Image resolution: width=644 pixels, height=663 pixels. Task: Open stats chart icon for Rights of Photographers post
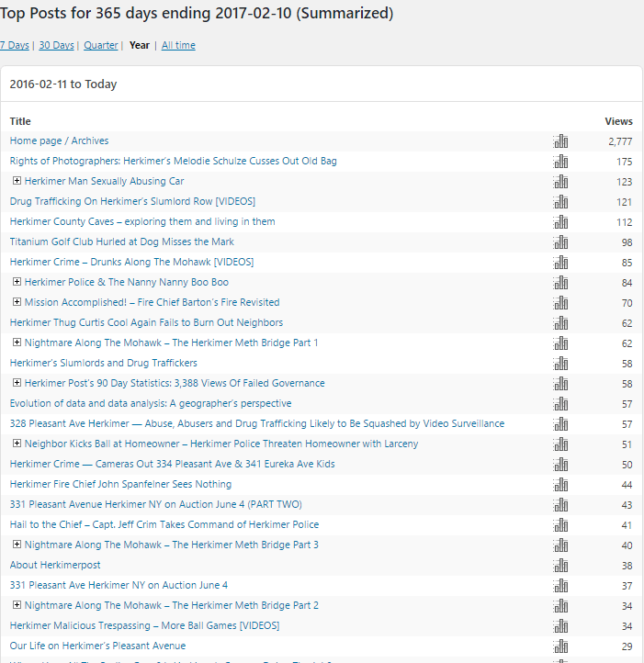(x=560, y=162)
